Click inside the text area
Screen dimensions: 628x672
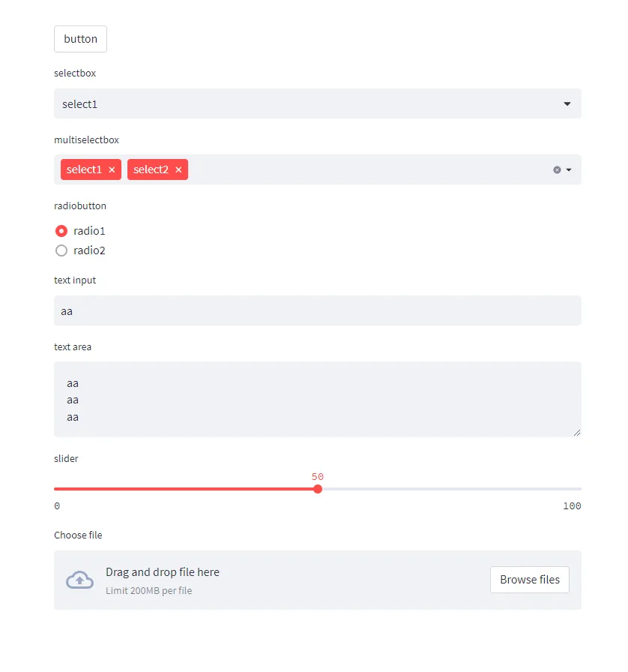(318, 400)
